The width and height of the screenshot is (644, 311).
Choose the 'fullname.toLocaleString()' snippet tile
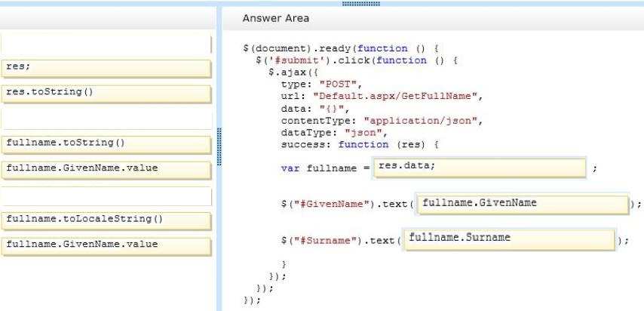(x=106, y=221)
